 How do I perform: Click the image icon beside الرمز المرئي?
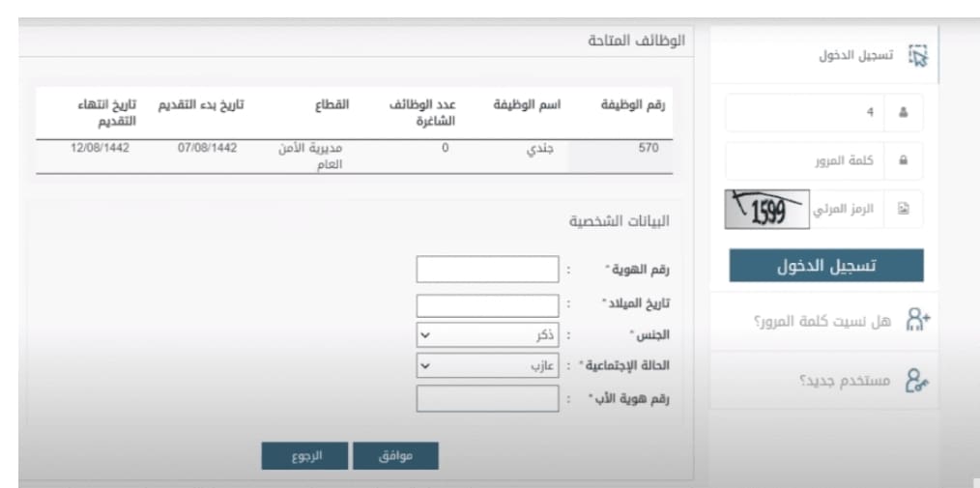903,210
